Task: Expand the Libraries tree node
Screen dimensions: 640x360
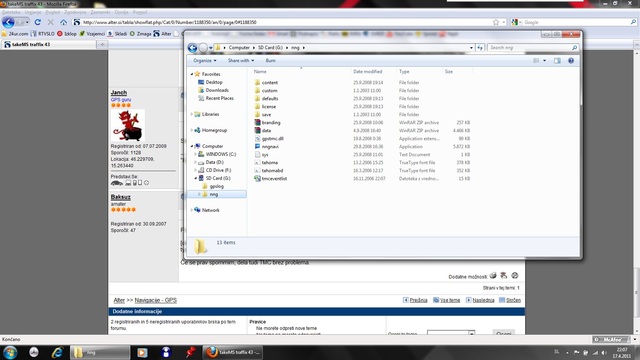Action: 191,114
